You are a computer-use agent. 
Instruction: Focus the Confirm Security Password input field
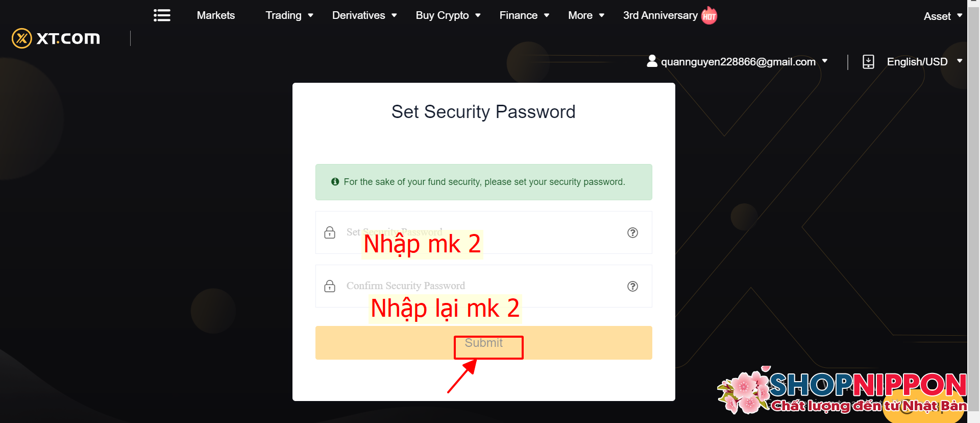[483, 286]
